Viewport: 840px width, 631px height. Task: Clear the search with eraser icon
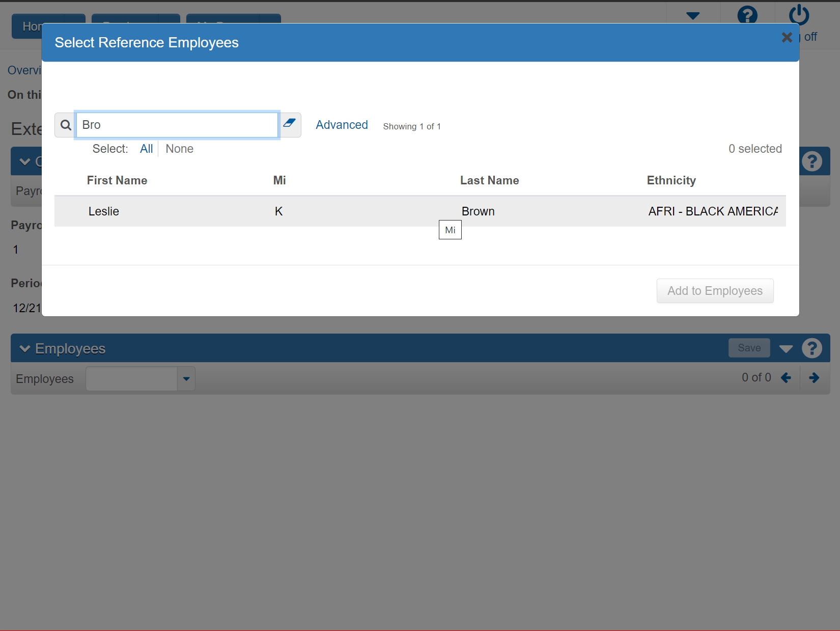(290, 123)
